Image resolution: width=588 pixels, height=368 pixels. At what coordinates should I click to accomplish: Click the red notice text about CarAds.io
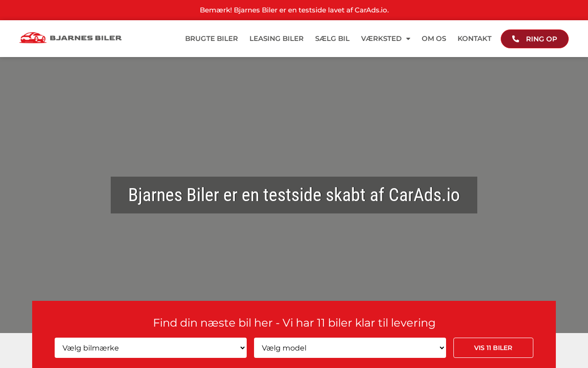tap(294, 10)
